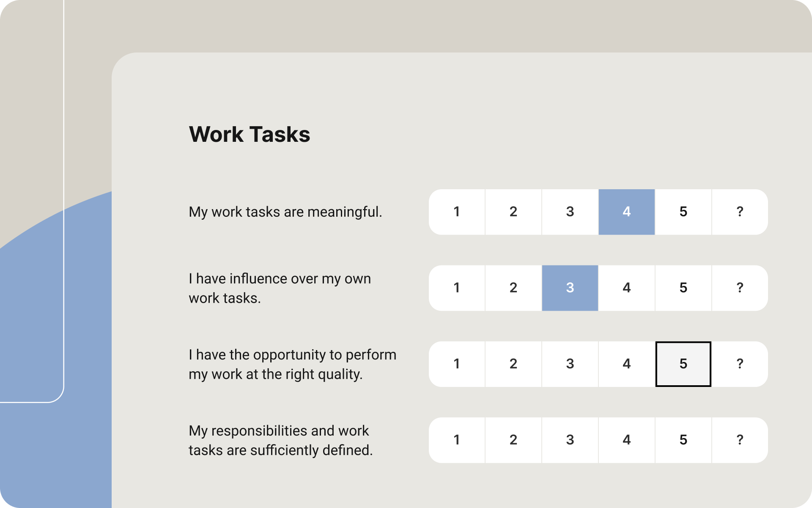Pick the question mark for responsibilities question

point(740,440)
